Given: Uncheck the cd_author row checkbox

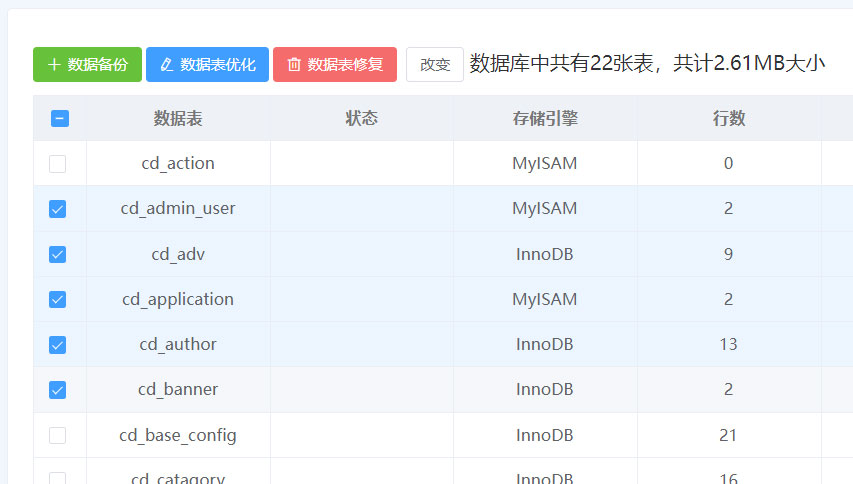Looking at the screenshot, I should point(58,345).
